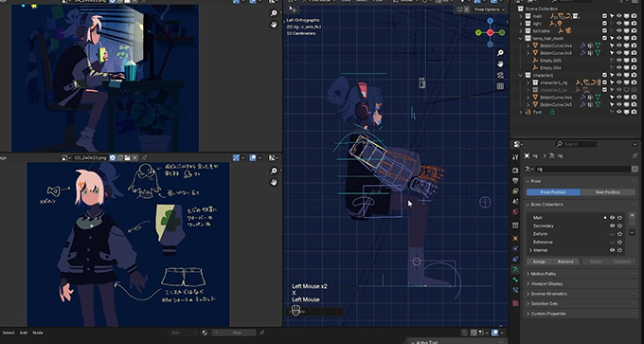The image size is (644, 344).
Task: Expand the character1_rig entry
Action: coord(528,82)
